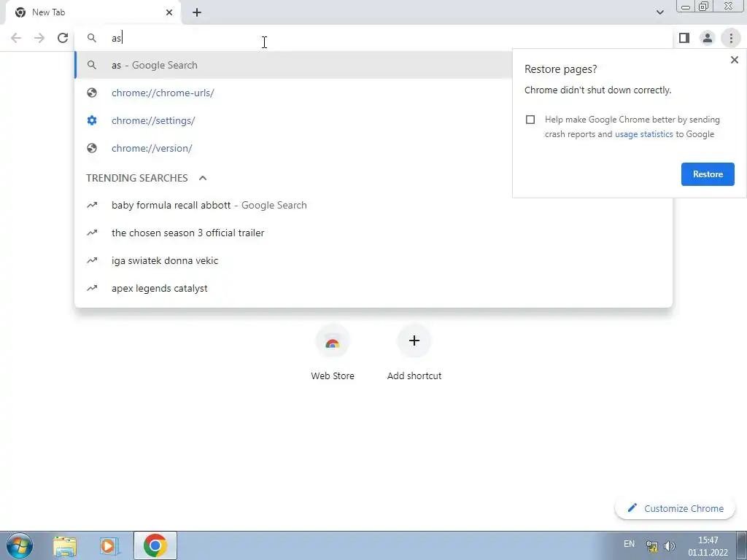Open chrome://version/ suggestion

pyautogui.click(x=293, y=148)
